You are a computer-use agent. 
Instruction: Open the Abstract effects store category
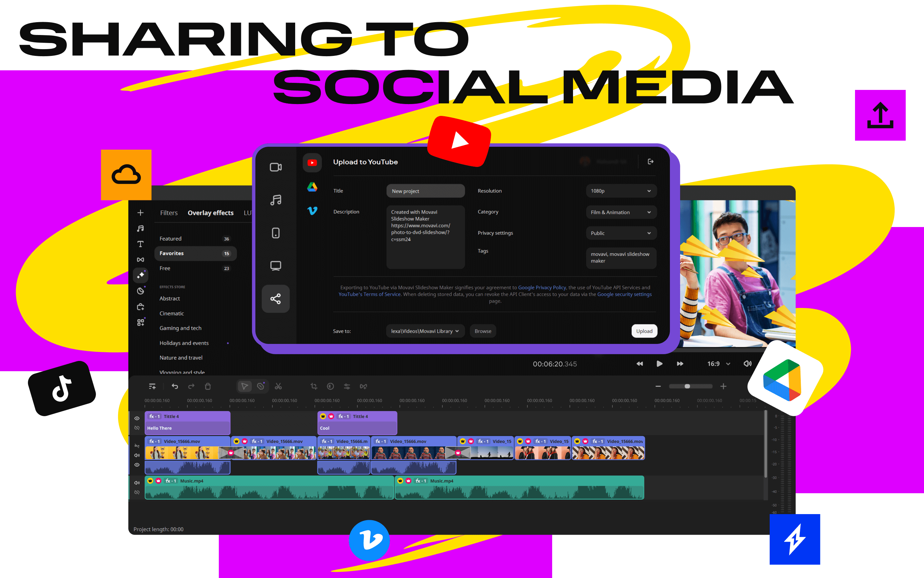pos(169,299)
